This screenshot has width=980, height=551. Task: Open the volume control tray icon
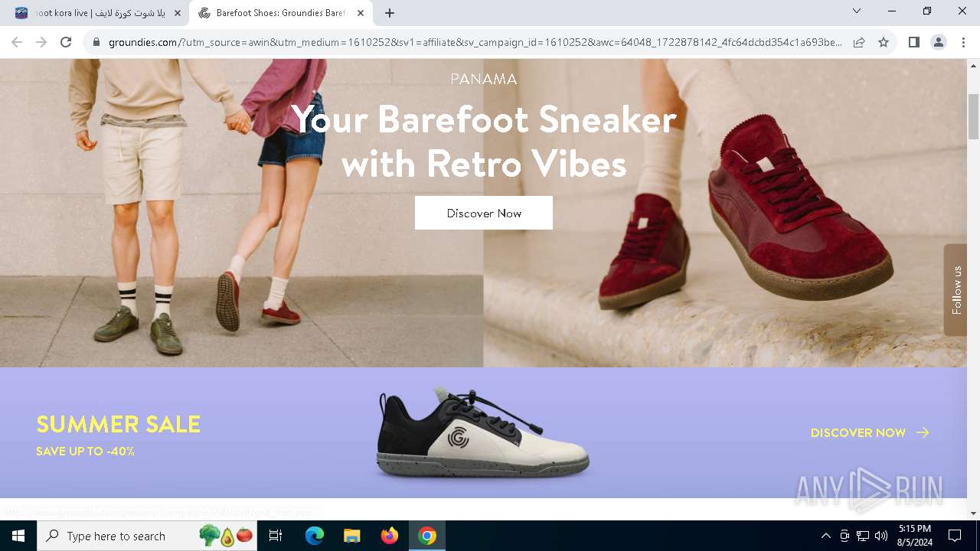point(881,536)
